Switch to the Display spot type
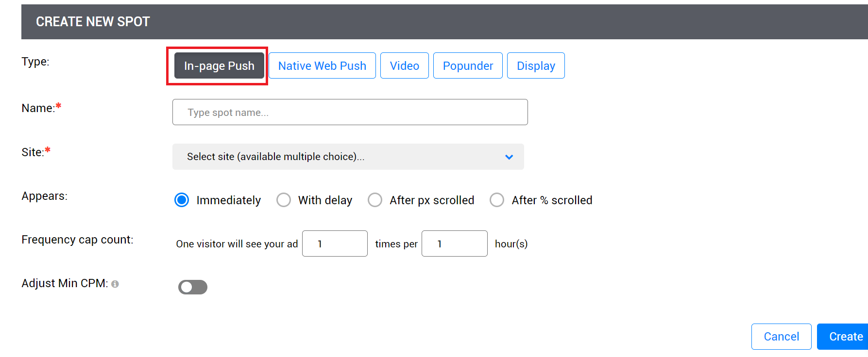The height and width of the screenshot is (357, 868). tap(536, 66)
